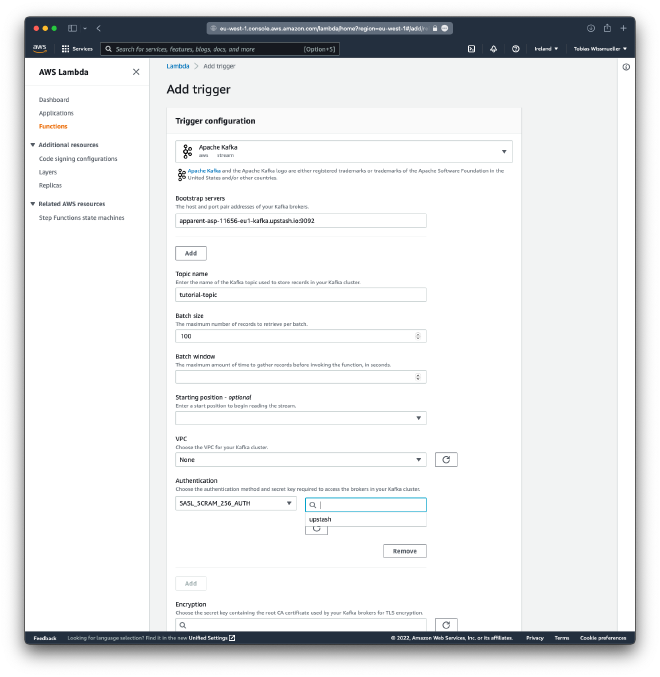Click the Remove authentication button
Screen dimensions: 660x677
coord(404,551)
